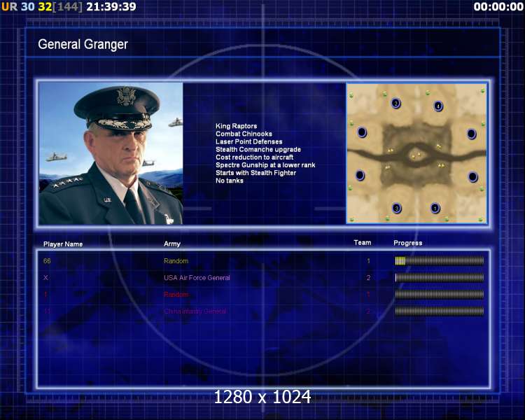Click the General Granger title text
This screenshot has height=420, width=525.
(83, 45)
